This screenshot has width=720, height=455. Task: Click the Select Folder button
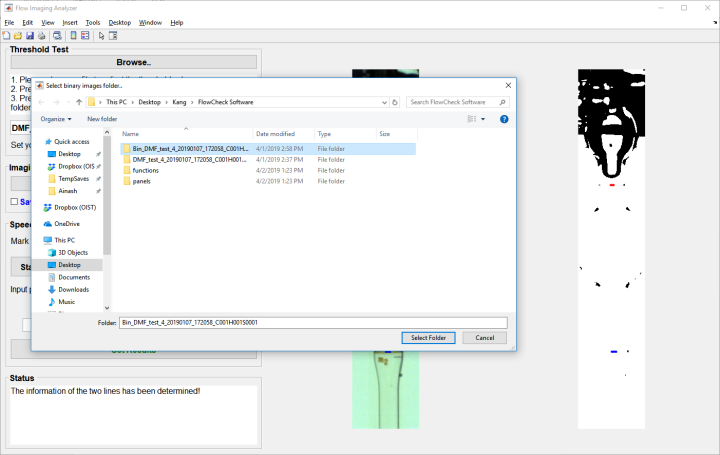pos(429,338)
